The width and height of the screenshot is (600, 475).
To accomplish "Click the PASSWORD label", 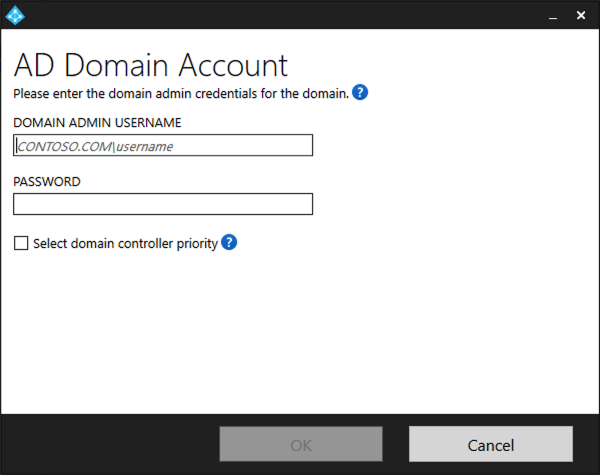I will point(47,181).
